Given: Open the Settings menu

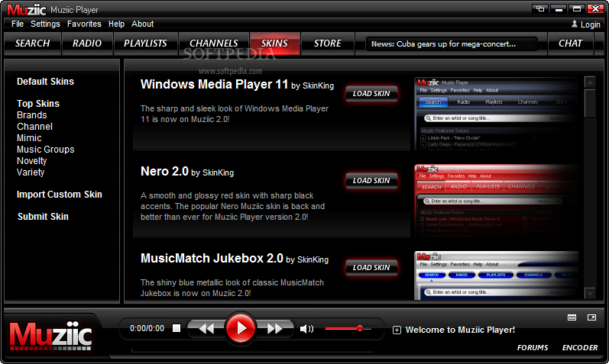Looking at the screenshot, I should pyautogui.click(x=45, y=24).
